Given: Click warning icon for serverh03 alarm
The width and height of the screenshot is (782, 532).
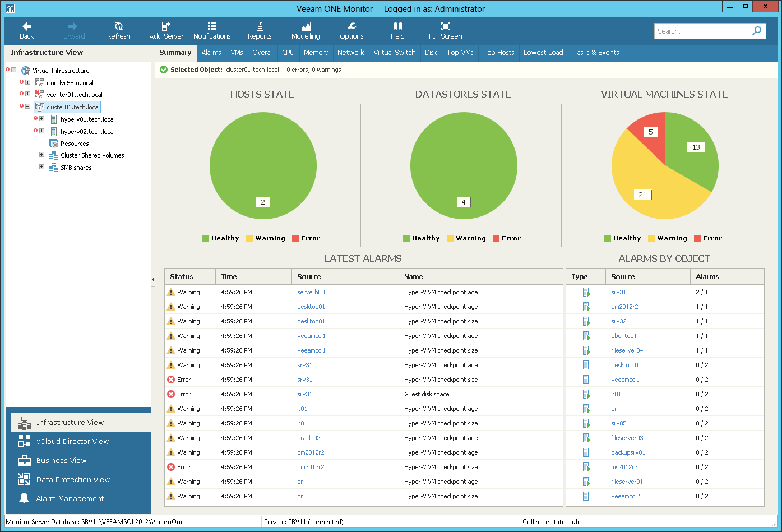Looking at the screenshot, I should point(171,292).
